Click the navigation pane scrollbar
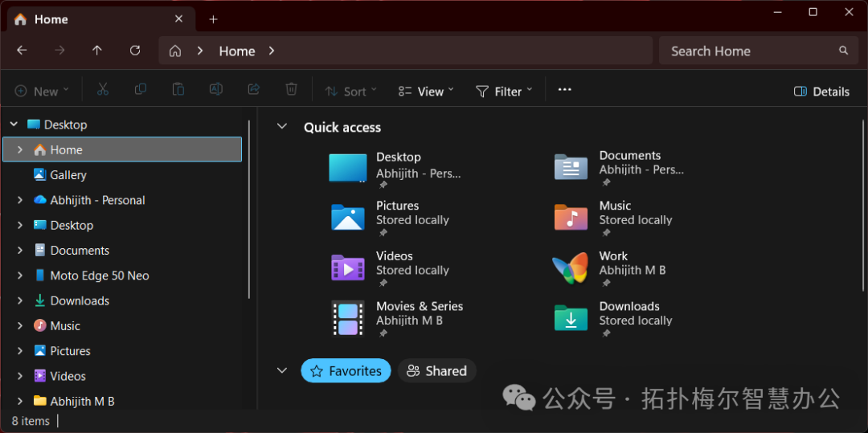This screenshot has height=433, width=868. pyautogui.click(x=249, y=209)
